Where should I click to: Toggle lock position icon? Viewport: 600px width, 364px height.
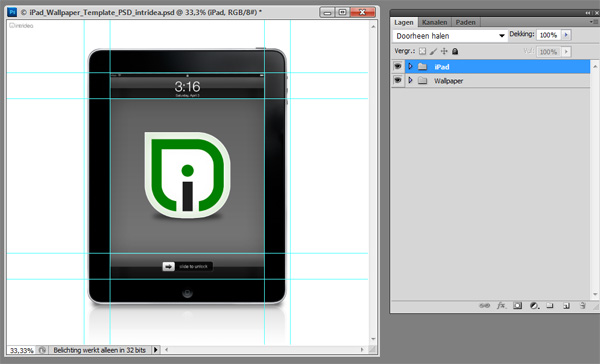click(x=444, y=51)
